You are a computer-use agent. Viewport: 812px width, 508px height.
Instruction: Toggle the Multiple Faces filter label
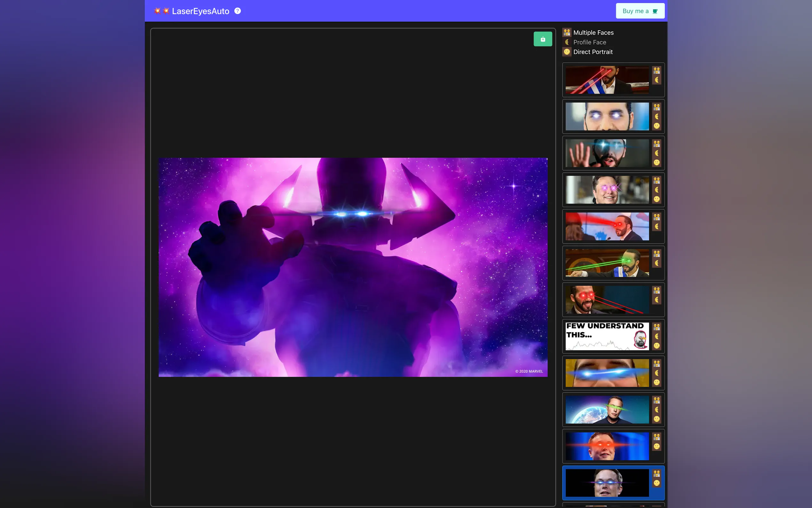593,33
